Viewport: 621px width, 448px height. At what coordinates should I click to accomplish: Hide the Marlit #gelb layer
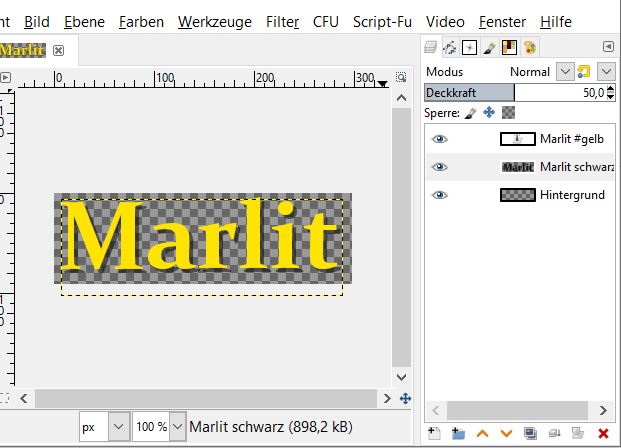pos(438,140)
